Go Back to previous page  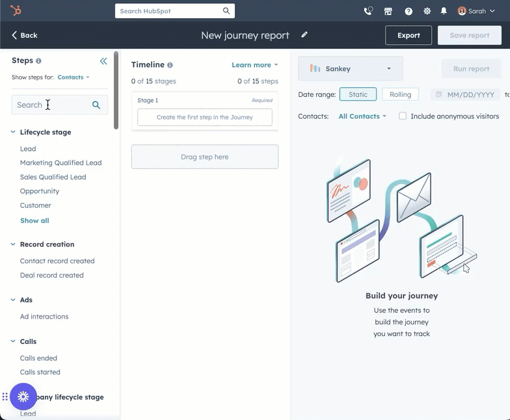pyautogui.click(x=25, y=35)
